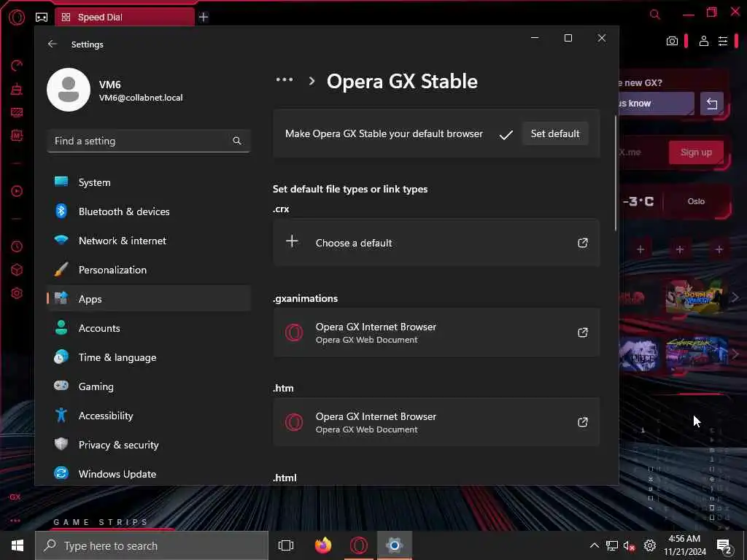Image resolution: width=747 pixels, height=560 pixels.
Task: Open the snapshot camera icon in Opera GX
Action: click(x=672, y=41)
